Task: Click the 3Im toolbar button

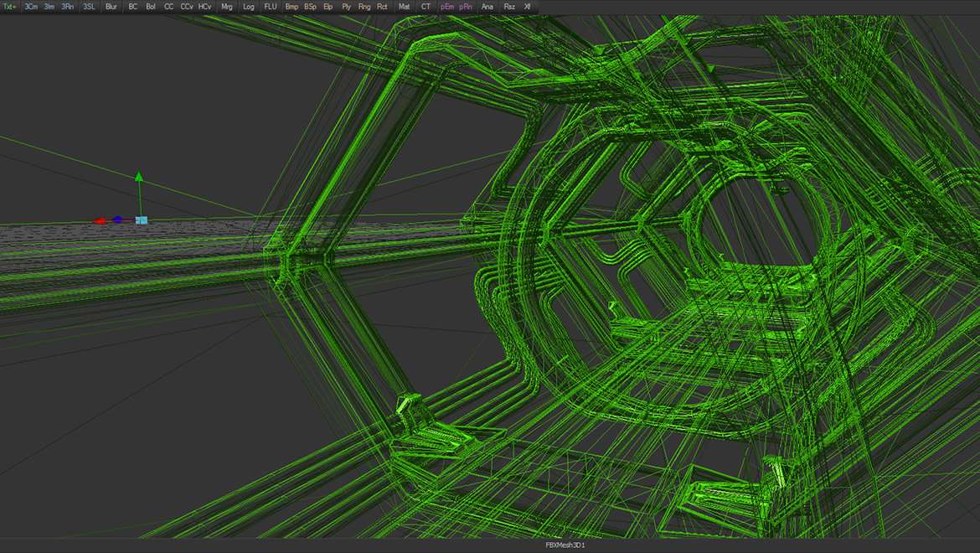Action: (x=49, y=7)
